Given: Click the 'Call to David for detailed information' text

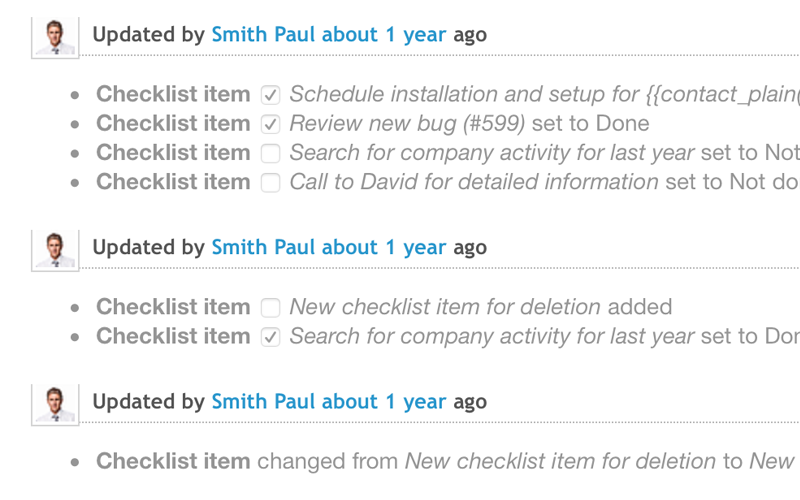Looking at the screenshot, I should [473, 182].
